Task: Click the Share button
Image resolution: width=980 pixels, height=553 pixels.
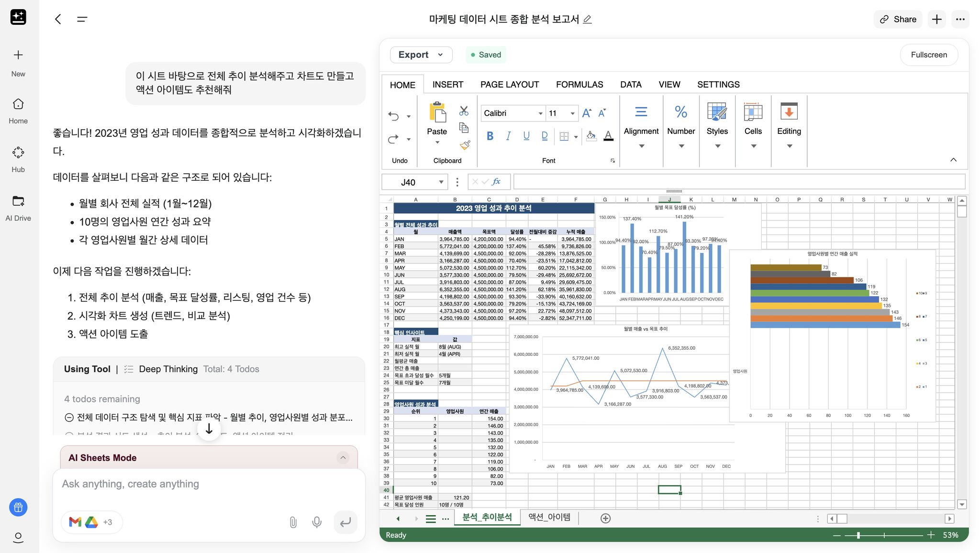Action: click(897, 19)
